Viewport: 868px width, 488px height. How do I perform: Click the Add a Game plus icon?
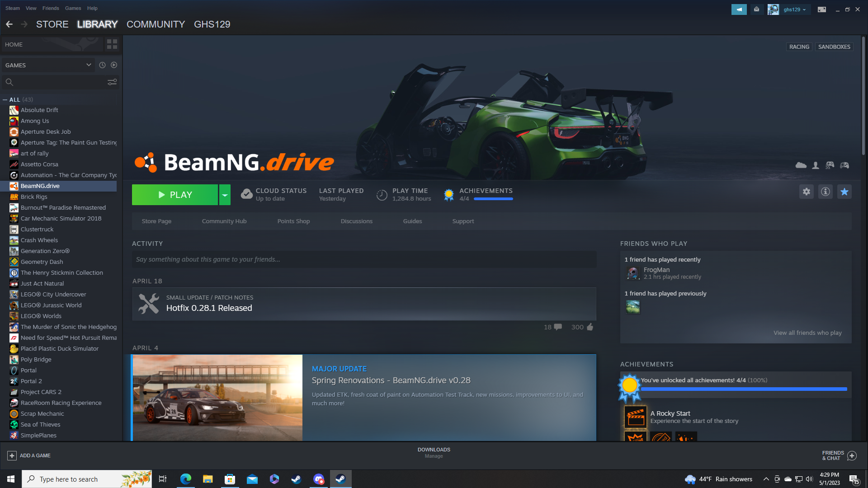12,455
